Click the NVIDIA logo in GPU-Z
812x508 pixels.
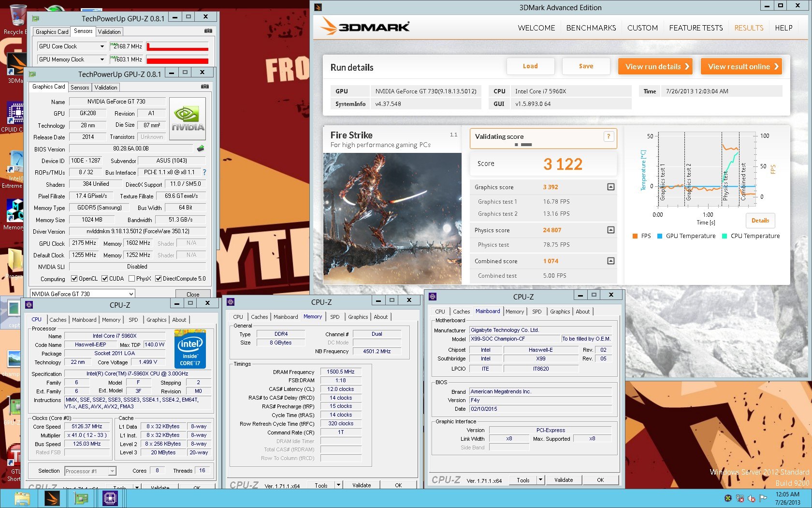(x=188, y=119)
